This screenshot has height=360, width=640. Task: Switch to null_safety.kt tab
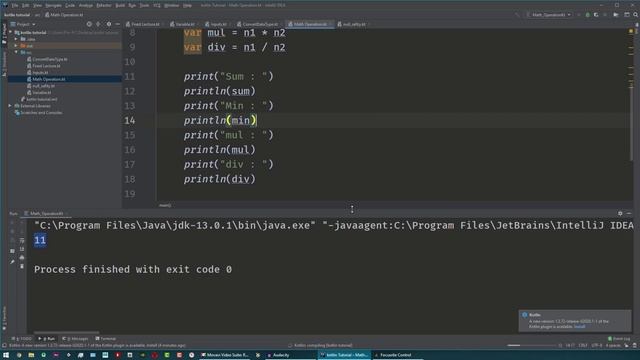point(352,24)
